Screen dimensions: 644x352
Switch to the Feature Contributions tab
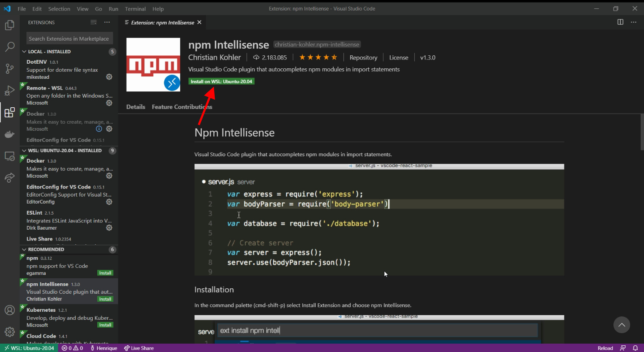(x=182, y=107)
